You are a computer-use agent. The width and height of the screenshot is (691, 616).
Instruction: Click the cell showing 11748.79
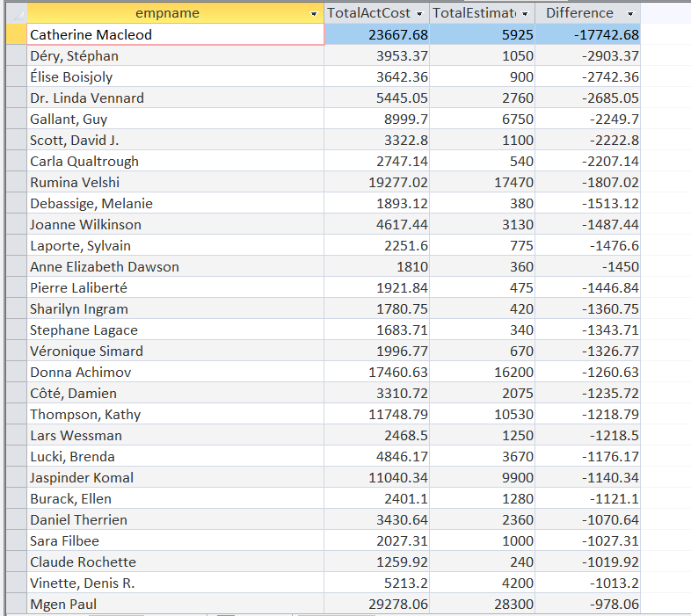tap(377, 415)
